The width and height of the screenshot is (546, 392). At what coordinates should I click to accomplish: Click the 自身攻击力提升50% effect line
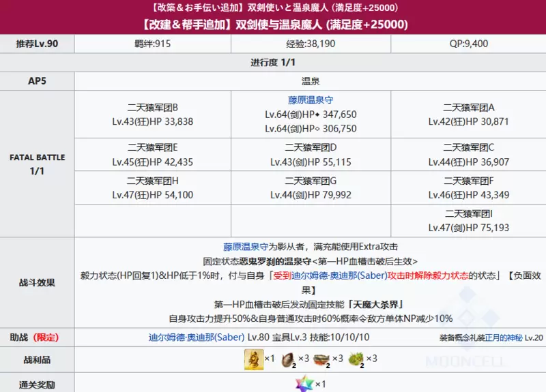tap(311, 318)
